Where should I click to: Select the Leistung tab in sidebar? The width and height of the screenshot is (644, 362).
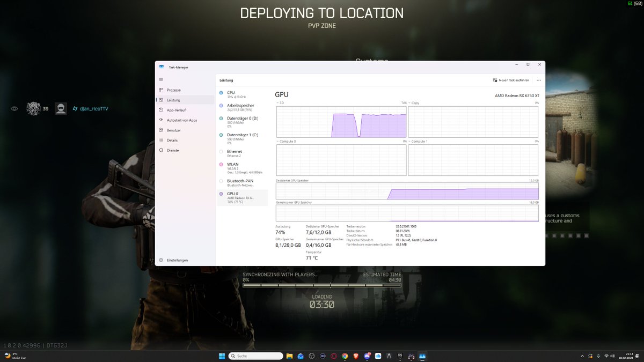coord(185,100)
